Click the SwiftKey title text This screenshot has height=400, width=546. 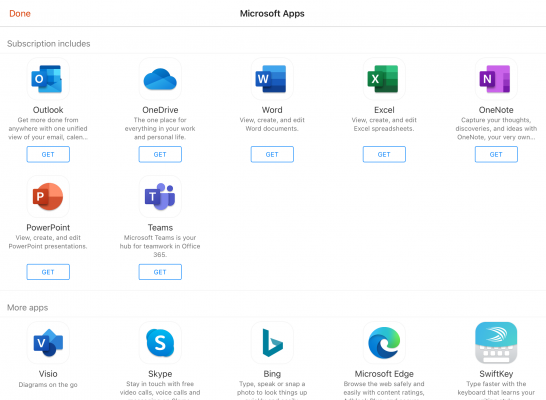tap(496, 374)
